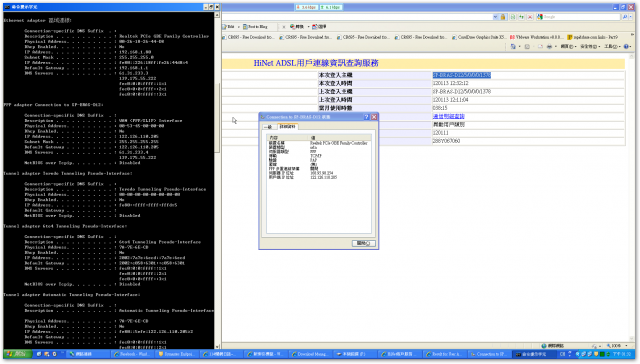Select the second tab in the Connection dialog

pyautogui.click(x=288, y=127)
